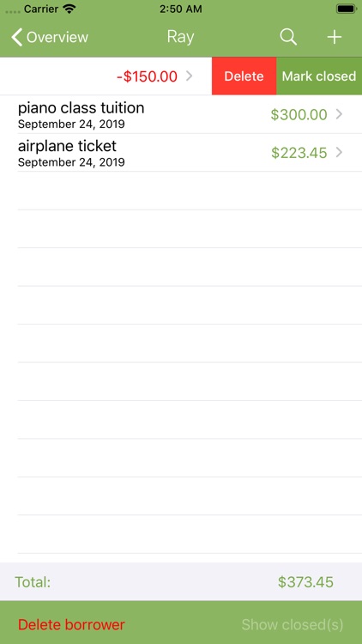The image size is (362, 644).
Task: Expand piano class tuition chevron arrow
Action: click(x=339, y=114)
